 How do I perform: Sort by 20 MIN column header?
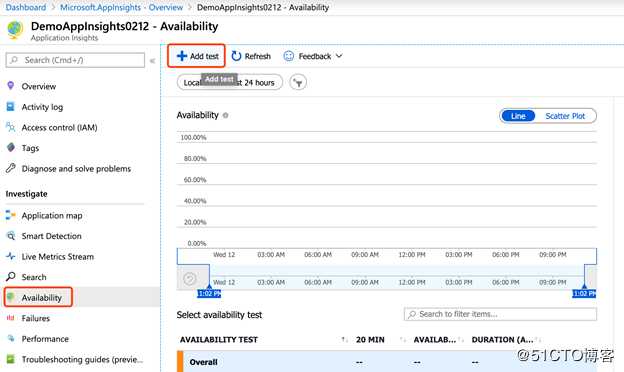click(x=370, y=339)
